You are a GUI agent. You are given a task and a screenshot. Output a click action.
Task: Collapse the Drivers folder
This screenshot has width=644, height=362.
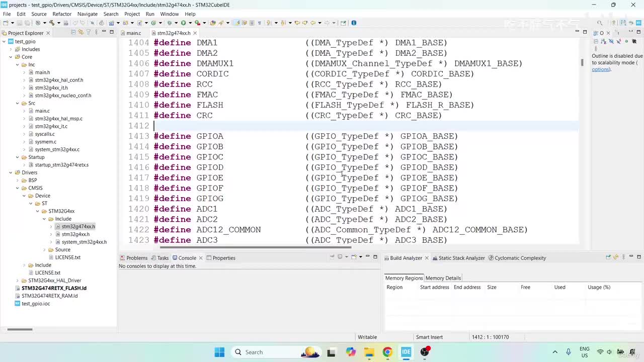point(11,172)
